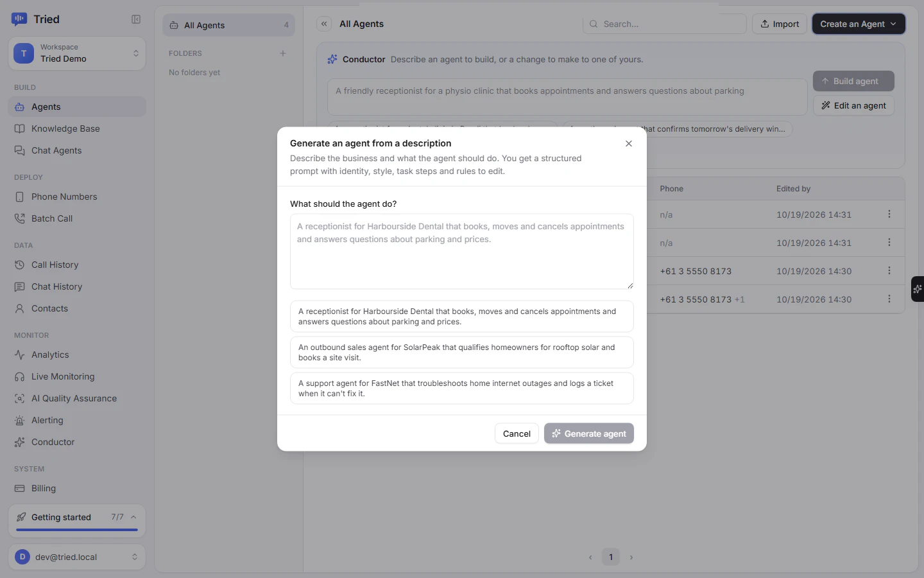Open row menu for +61 3 5550 8173 +1 row
This screenshot has height=578, width=924.
889,299
